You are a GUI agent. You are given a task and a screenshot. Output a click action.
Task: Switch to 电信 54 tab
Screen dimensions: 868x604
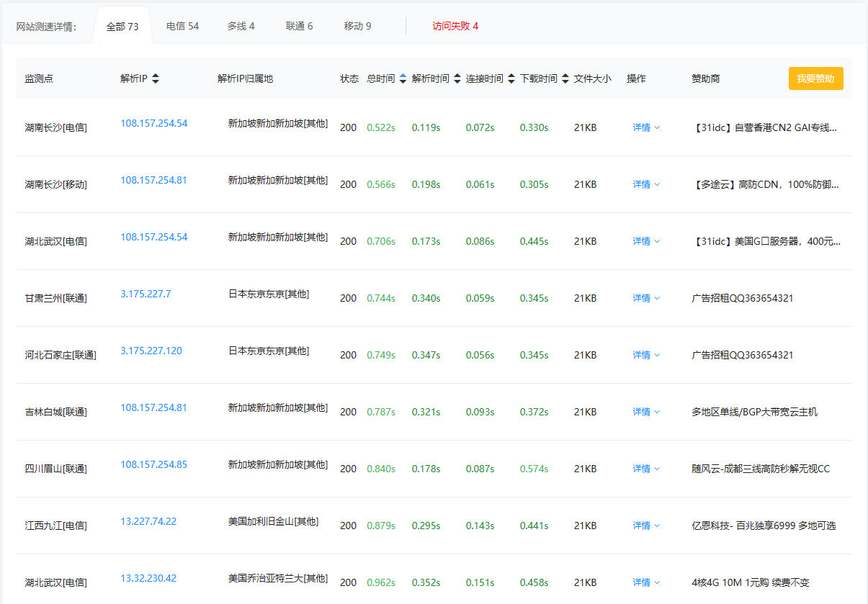(x=182, y=26)
